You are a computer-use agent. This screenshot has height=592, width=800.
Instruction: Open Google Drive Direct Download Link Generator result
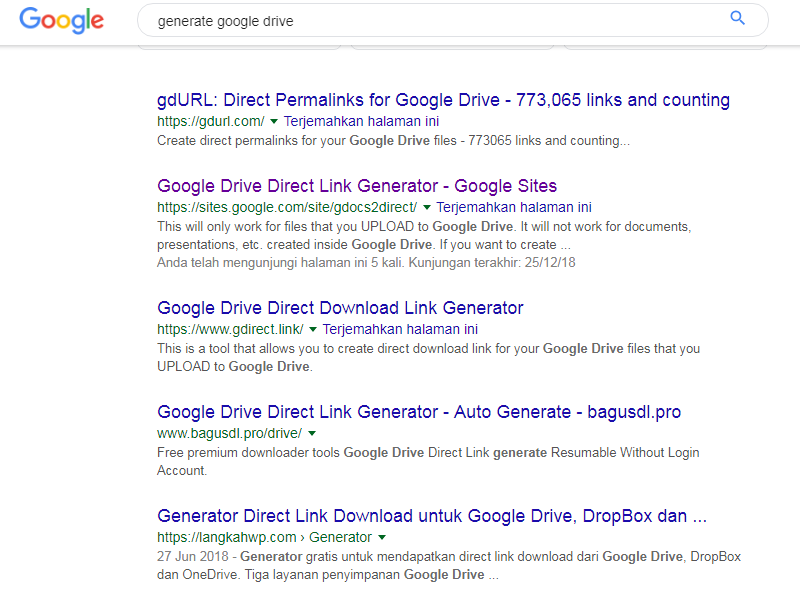tap(340, 308)
